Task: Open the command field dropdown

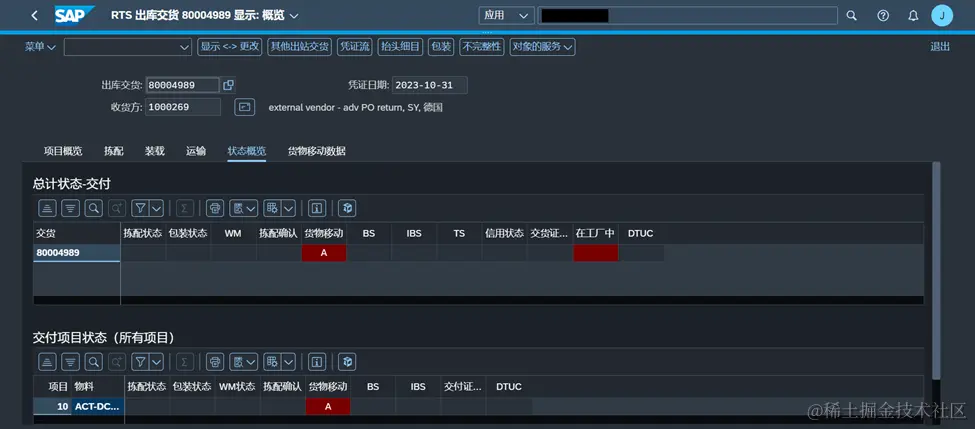Action: 184,47
